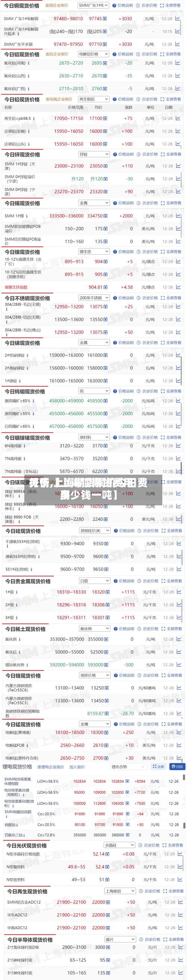Open trend chart for 黑钨精矿≥65% row

(178, 400)
